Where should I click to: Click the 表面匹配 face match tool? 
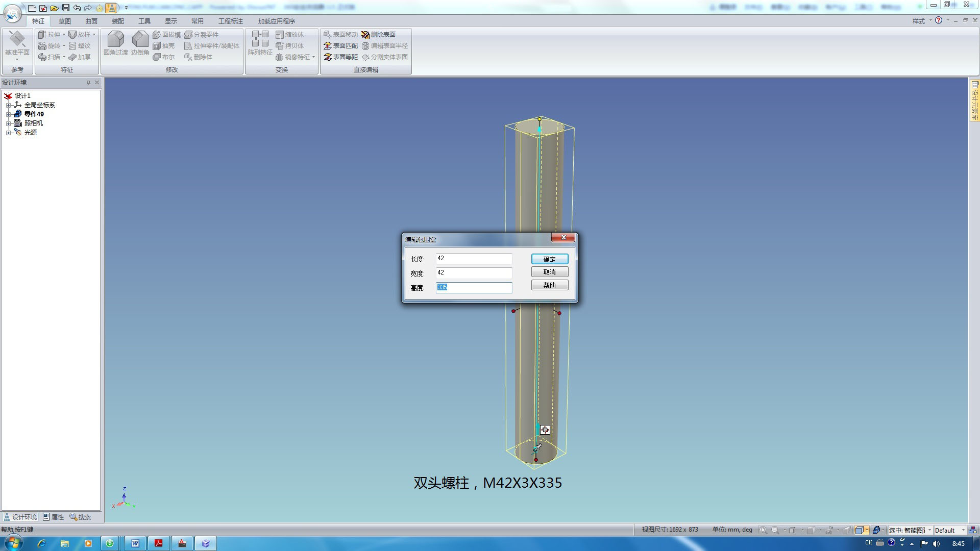[x=340, y=45]
